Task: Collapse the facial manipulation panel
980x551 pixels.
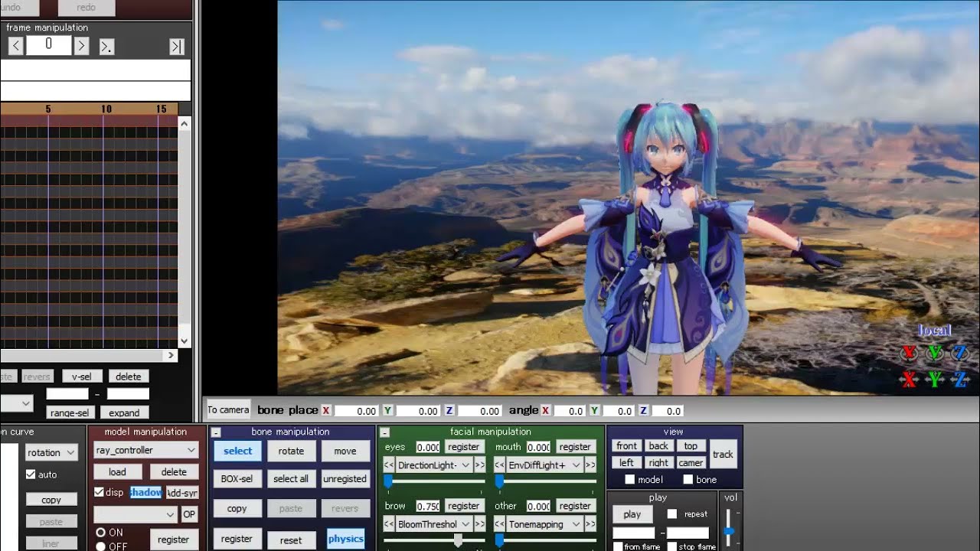Action: (384, 432)
